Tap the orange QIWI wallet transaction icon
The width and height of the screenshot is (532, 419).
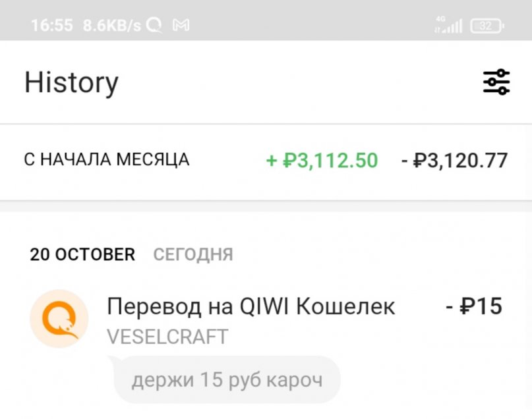pos(59,318)
